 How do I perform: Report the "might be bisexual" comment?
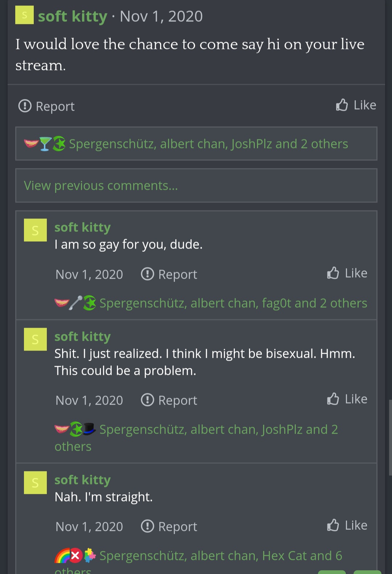click(x=169, y=400)
